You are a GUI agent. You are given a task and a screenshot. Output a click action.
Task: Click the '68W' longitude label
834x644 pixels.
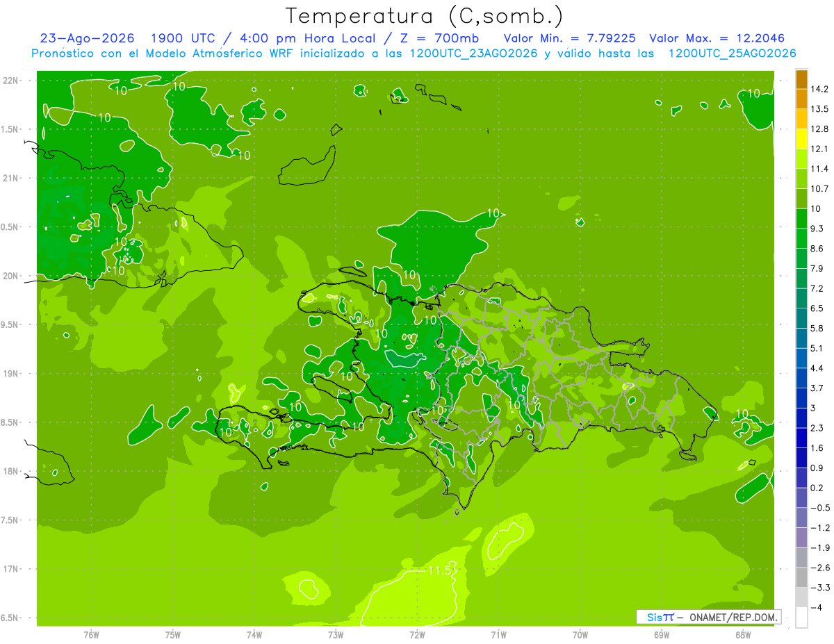coord(743,634)
